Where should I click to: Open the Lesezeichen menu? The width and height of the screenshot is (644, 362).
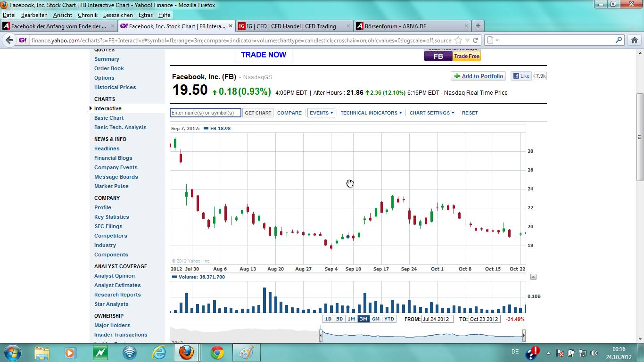point(118,15)
